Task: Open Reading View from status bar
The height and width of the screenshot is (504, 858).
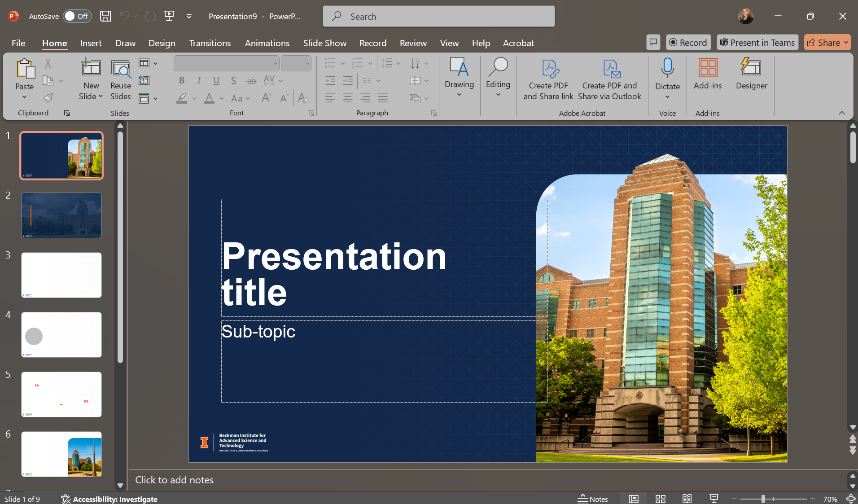Action: (687, 499)
